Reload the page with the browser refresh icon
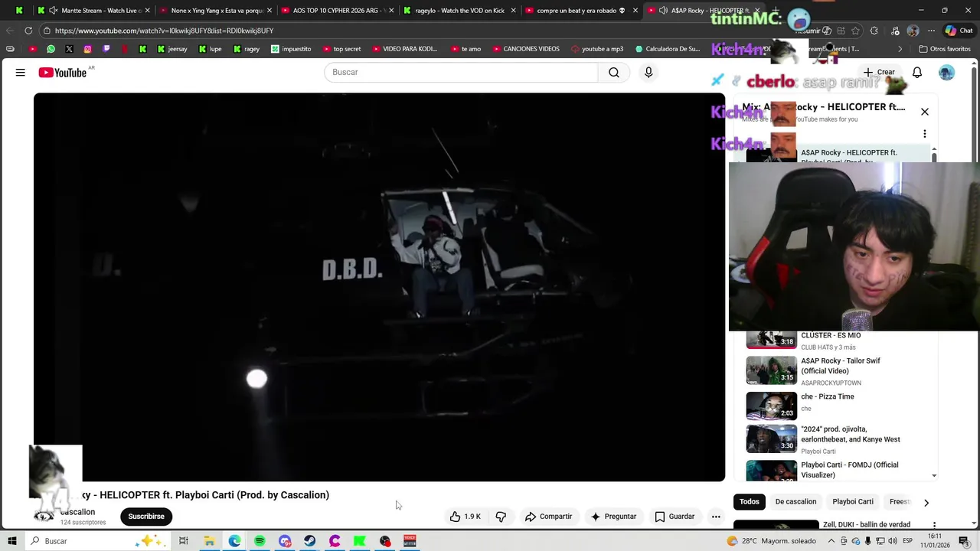The image size is (980, 551). point(28,31)
